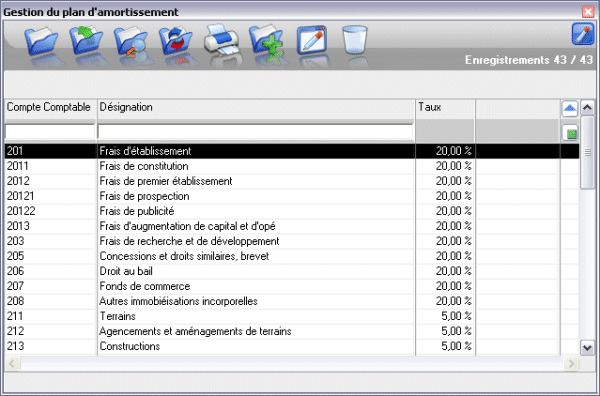Select row Concessions et droits similaires
This screenshot has height=396, width=600.
tap(292, 256)
